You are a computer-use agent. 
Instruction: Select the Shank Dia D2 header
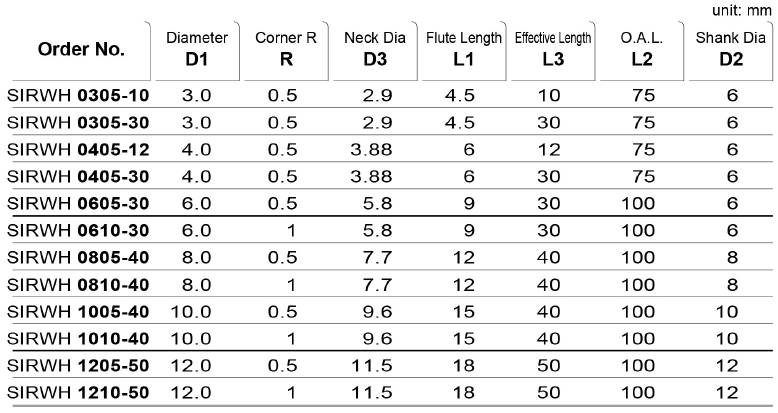tap(730, 49)
